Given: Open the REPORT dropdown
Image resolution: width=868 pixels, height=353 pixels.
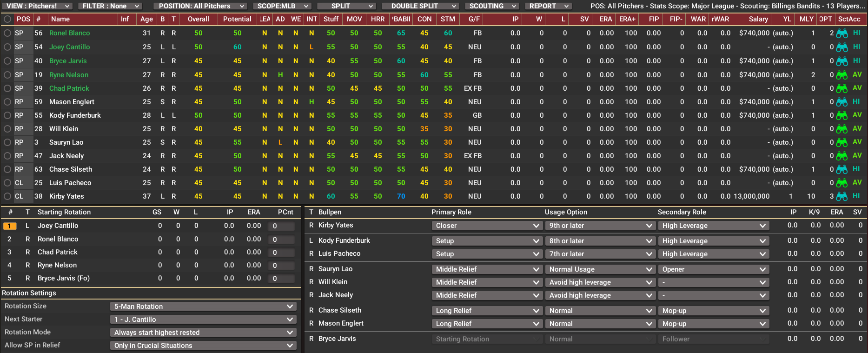Looking at the screenshot, I should pyautogui.click(x=548, y=6).
